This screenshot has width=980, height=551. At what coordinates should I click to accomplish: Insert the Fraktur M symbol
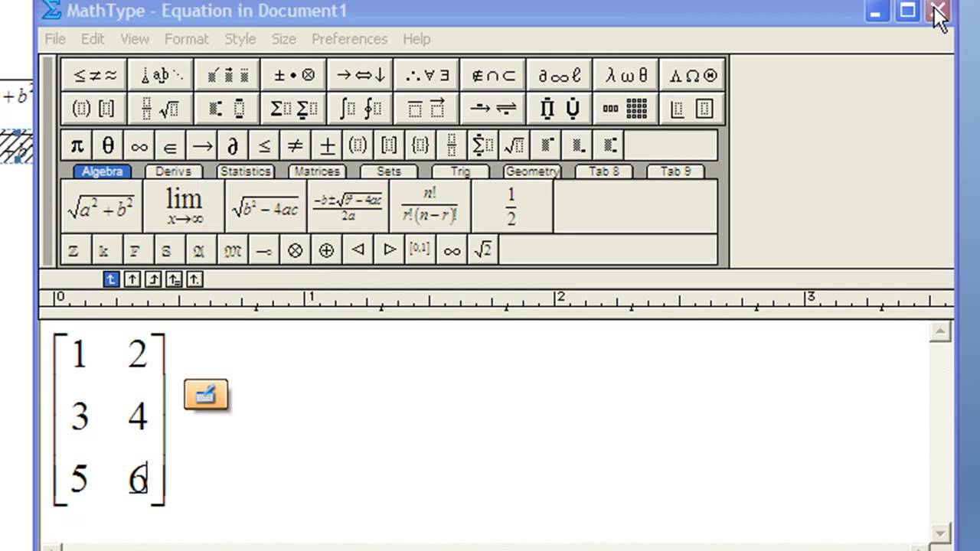point(233,250)
